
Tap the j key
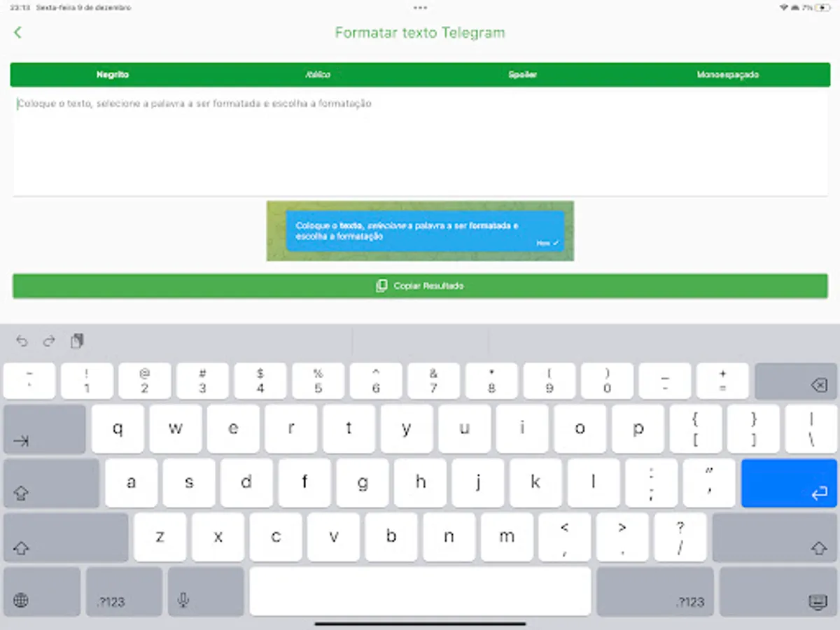[478, 483]
